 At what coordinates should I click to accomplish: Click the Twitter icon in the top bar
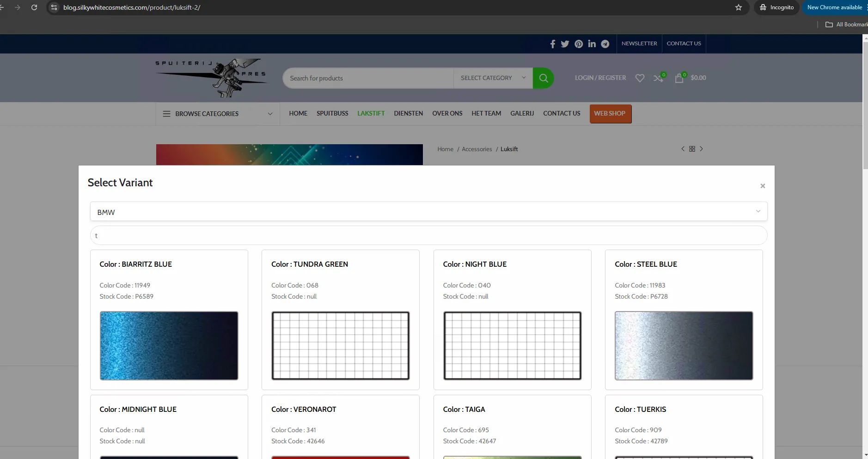click(565, 43)
